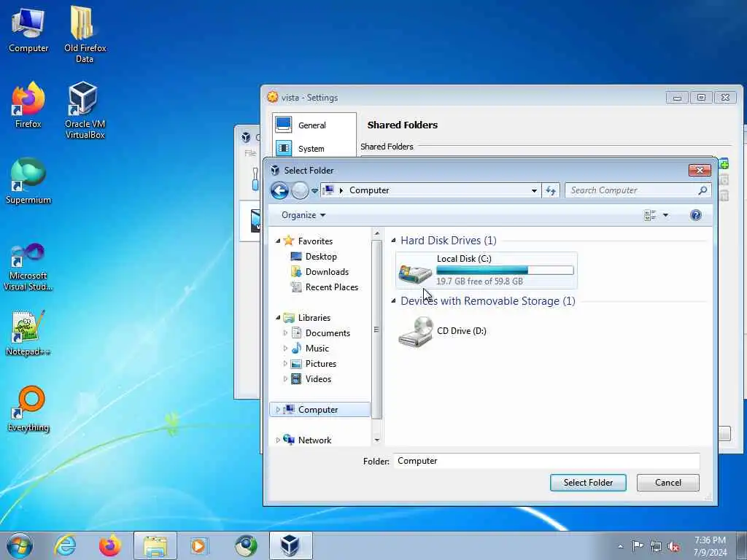The height and width of the screenshot is (560, 747).
Task: Launch the Firefox desktop shortcut
Action: pyautogui.click(x=28, y=105)
